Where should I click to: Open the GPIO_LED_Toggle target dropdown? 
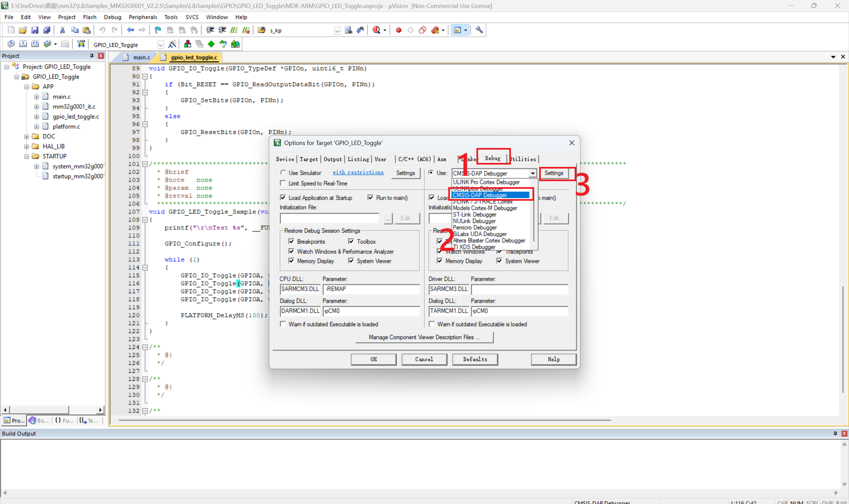pyautogui.click(x=160, y=45)
